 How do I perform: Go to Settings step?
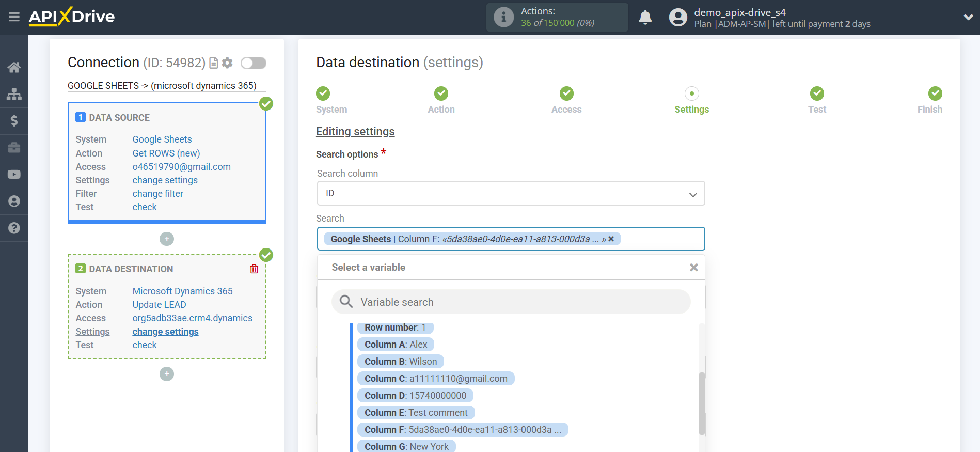click(x=692, y=93)
